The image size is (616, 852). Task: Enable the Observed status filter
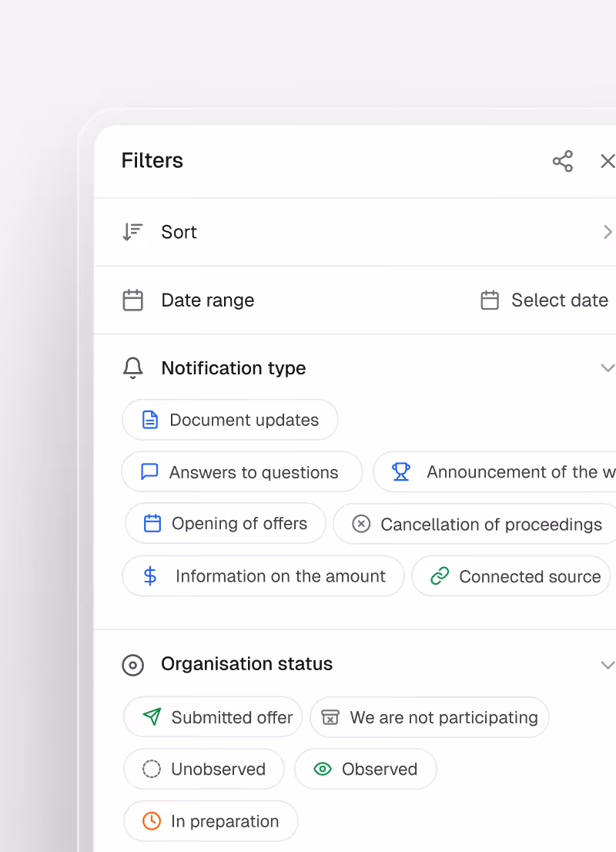[x=366, y=769]
